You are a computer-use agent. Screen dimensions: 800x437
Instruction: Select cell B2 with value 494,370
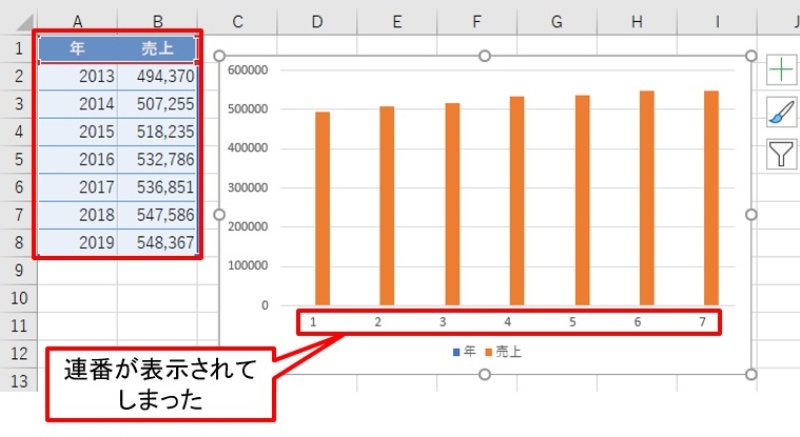pos(157,76)
